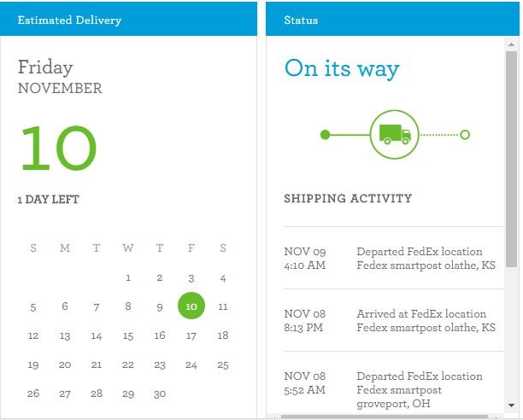This screenshot has width=523, height=420.
Task: Click the On its way status heading
Action: point(342,69)
